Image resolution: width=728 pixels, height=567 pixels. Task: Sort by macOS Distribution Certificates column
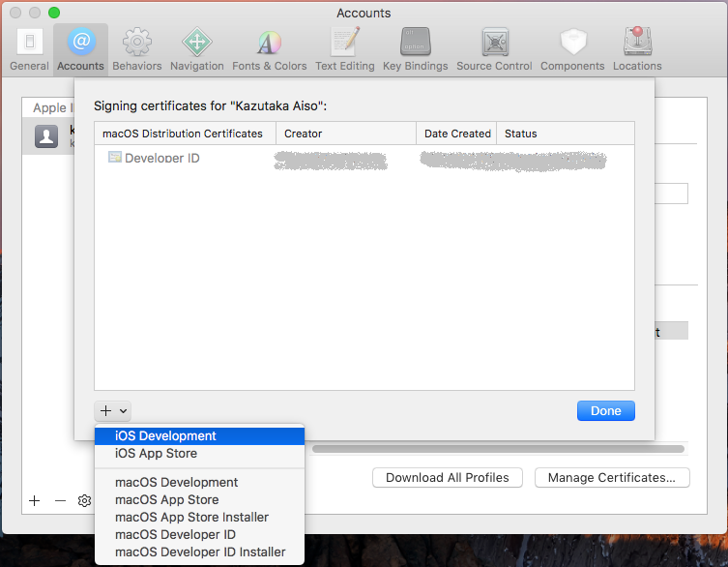click(186, 134)
